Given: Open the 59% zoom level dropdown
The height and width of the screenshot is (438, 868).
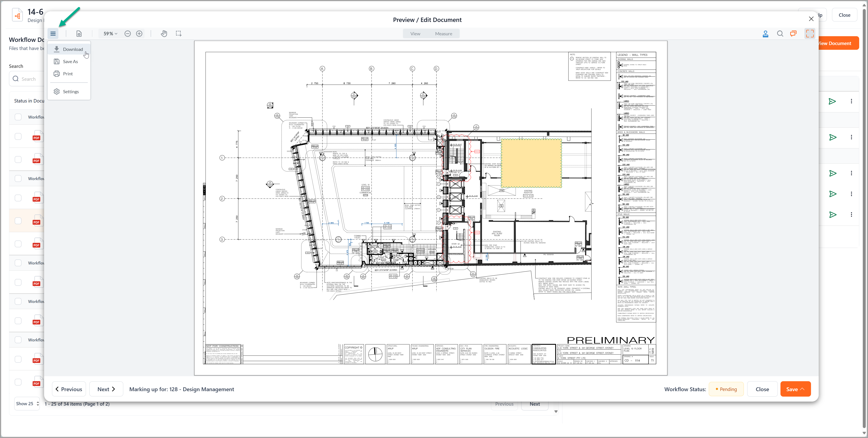Looking at the screenshot, I should (x=110, y=34).
